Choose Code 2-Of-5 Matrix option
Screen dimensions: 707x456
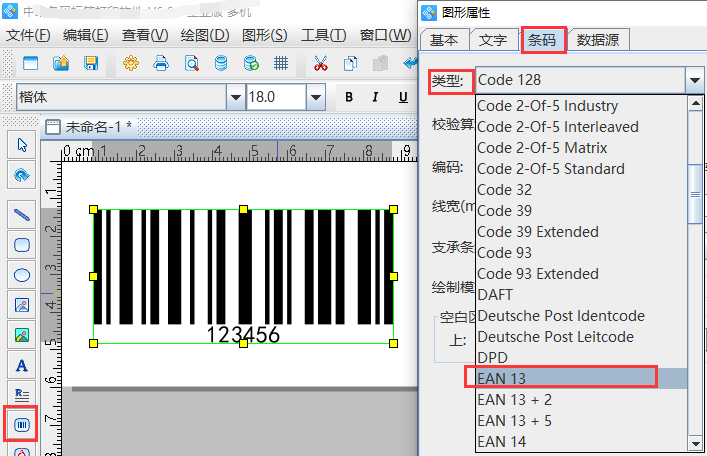582,148
